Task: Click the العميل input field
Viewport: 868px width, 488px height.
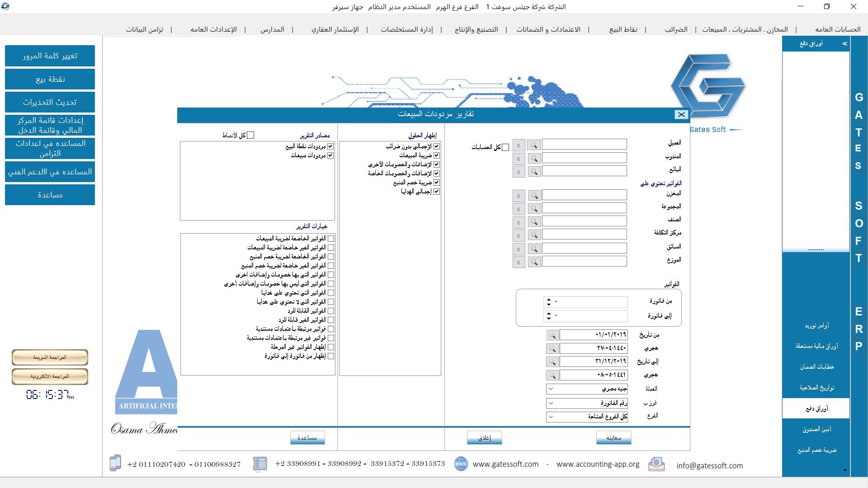Action: [x=584, y=145]
